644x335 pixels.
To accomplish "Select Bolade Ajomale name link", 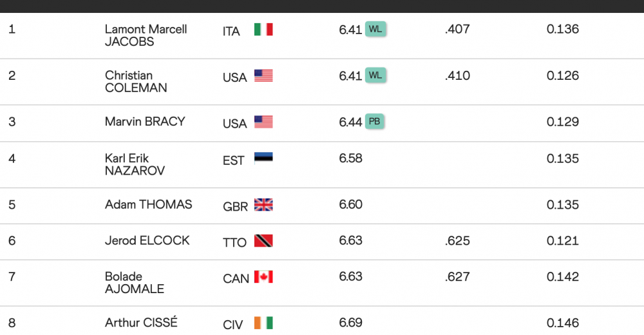I will click(x=134, y=283).
